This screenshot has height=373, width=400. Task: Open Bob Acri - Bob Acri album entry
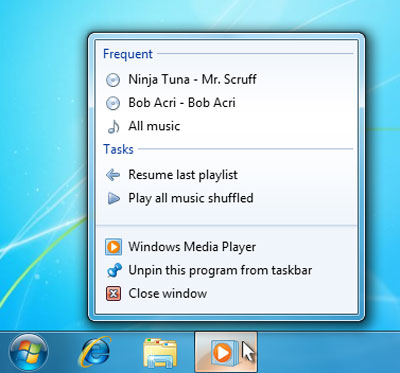[226, 103]
